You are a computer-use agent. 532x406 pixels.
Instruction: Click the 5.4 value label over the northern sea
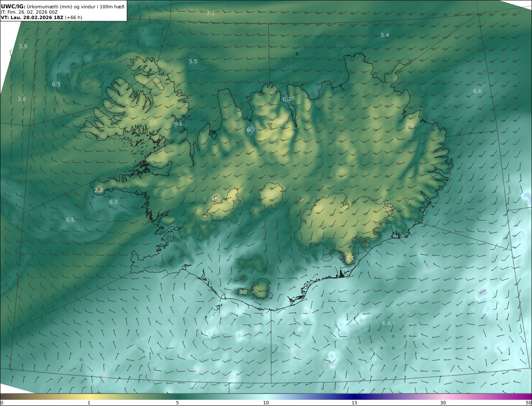tap(385, 35)
